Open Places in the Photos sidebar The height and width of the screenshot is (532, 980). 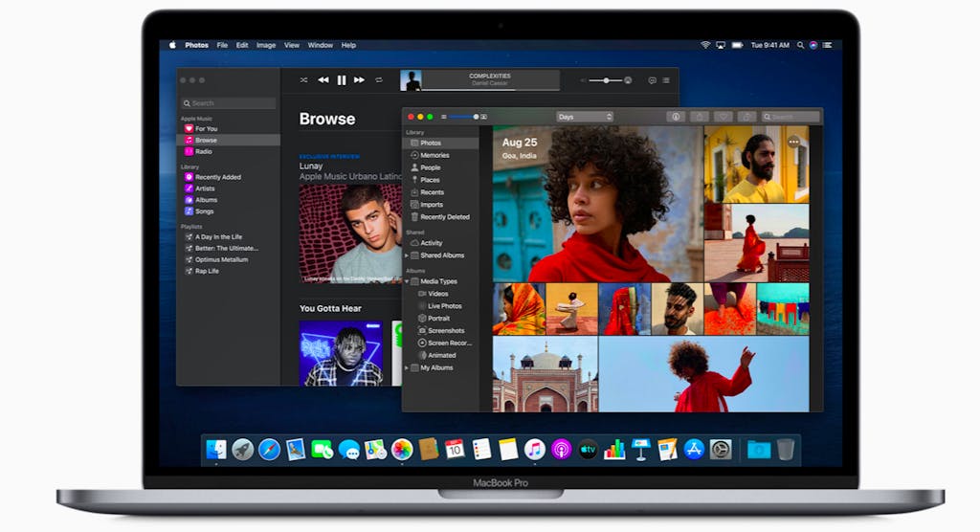point(425,180)
